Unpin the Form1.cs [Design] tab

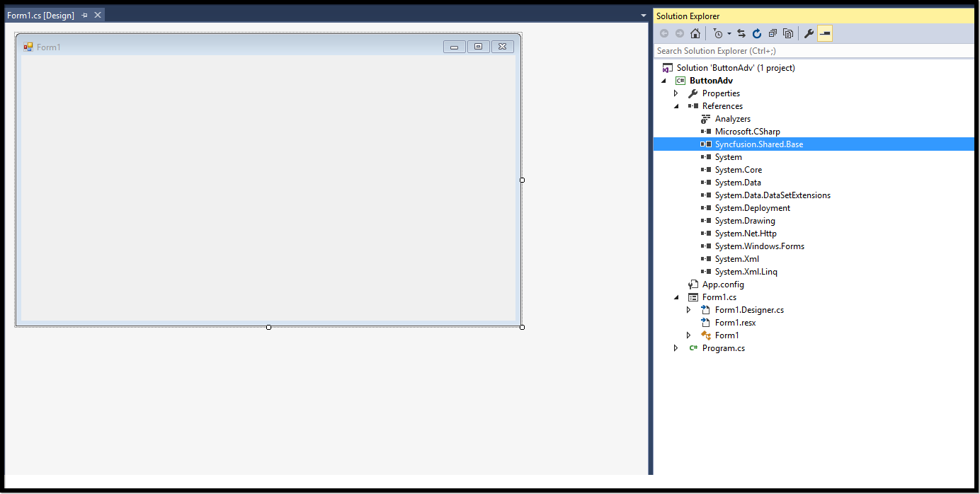tap(84, 13)
